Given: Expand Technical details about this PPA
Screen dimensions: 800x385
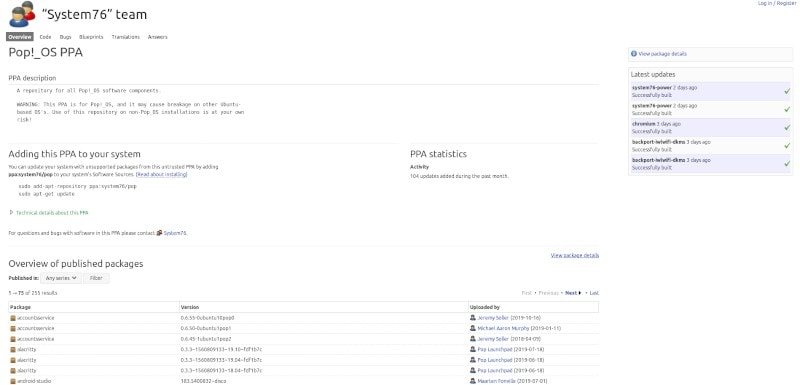Looking at the screenshot, I should click(x=52, y=213).
